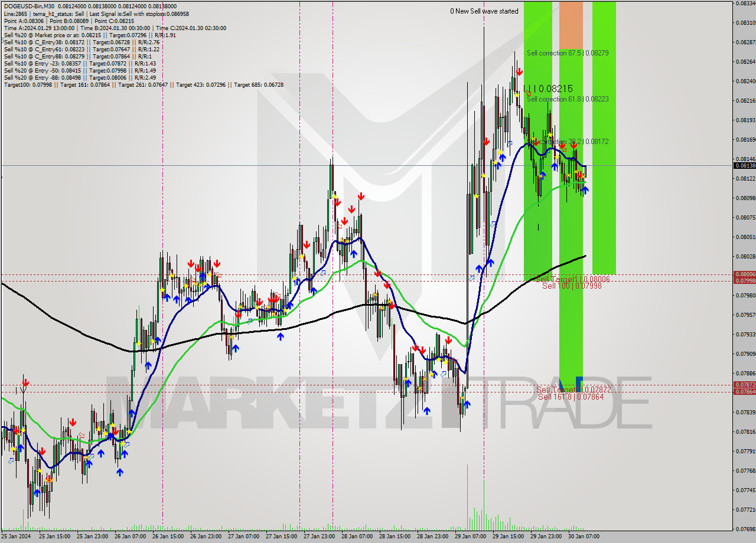This screenshot has width=756, height=543.
Task: Click the '27 Jan 23:00' time axis label
Action: click(x=319, y=537)
